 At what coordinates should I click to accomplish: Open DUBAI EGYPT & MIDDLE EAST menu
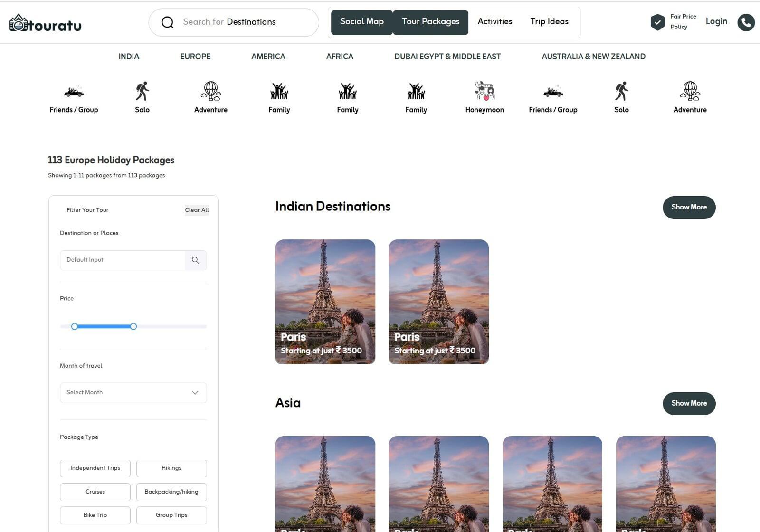[447, 57]
